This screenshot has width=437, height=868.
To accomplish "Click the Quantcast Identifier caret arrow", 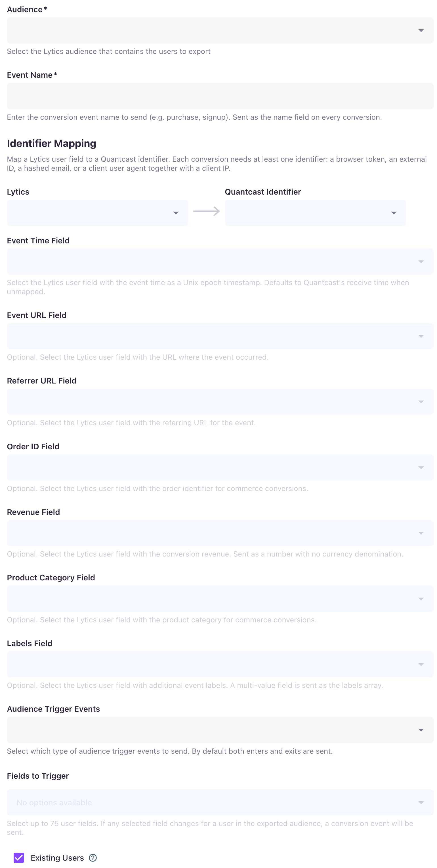I will click(x=394, y=213).
